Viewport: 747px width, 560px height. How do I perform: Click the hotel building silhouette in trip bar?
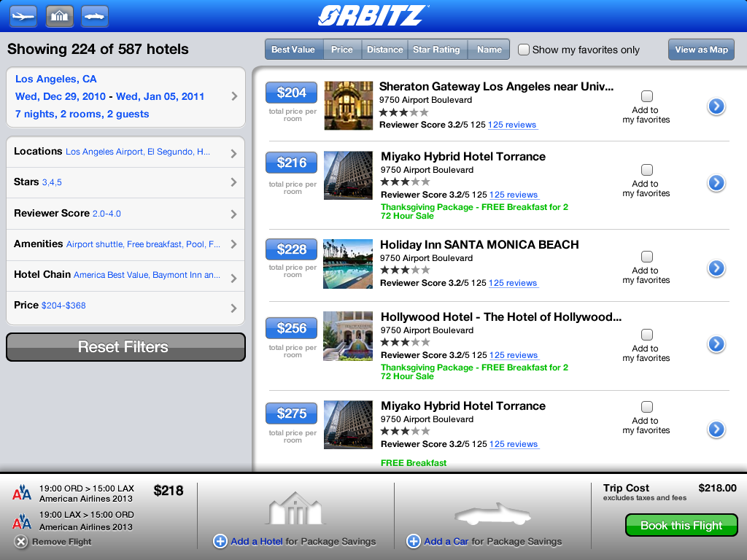(x=295, y=508)
